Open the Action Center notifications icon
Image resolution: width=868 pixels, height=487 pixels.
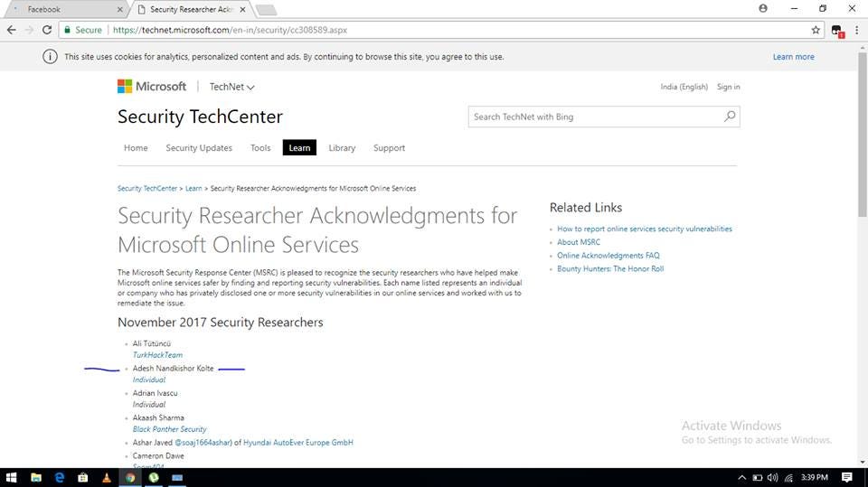tap(847, 478)
